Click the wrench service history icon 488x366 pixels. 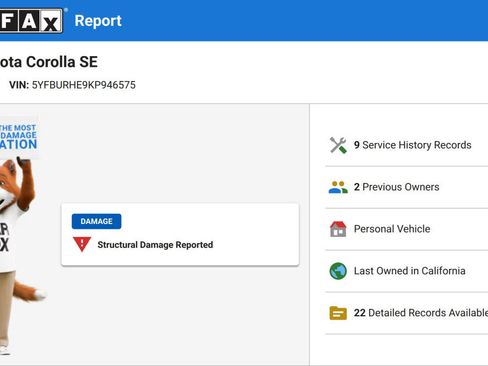point(338,145)
